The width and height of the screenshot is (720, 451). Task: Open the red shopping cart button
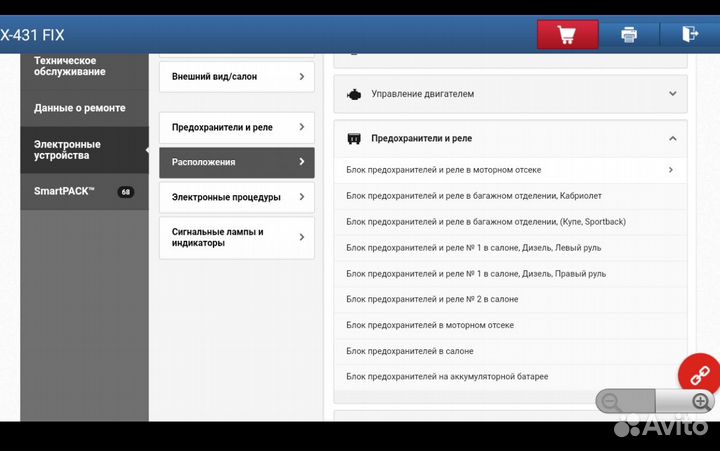coord(567,35)
